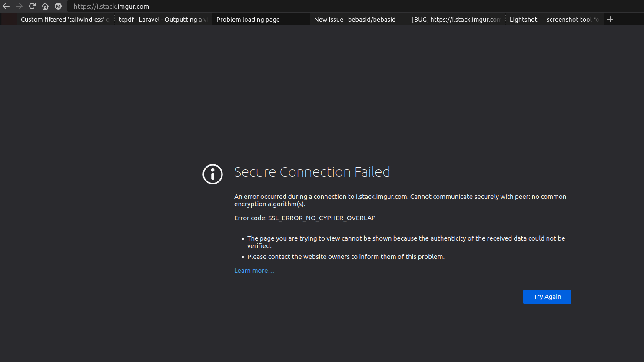Click the contact website owners bullet text
The width and height of the screenshot is (644, 362).
(345, 256)
